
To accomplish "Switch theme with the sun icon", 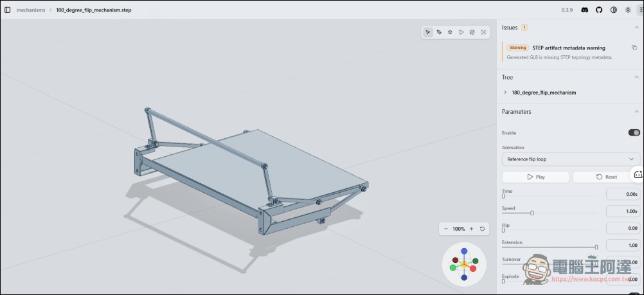I will click(628, 10).
